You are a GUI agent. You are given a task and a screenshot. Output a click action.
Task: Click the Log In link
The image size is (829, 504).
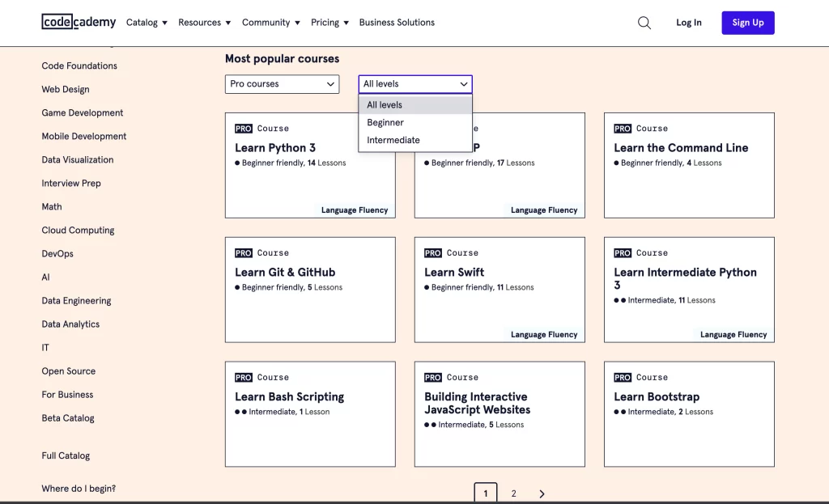pyautogui.click(x=688, y=22)
